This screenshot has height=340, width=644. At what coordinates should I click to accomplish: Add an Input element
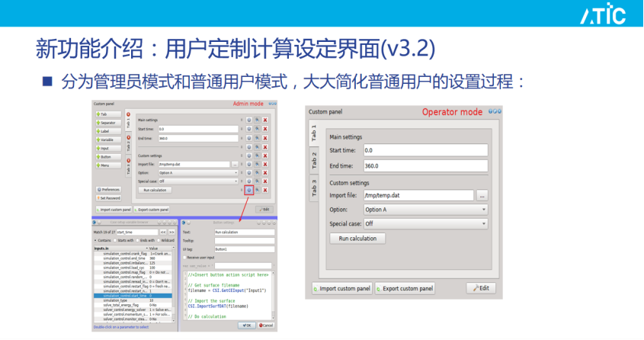tap(108, 148)
